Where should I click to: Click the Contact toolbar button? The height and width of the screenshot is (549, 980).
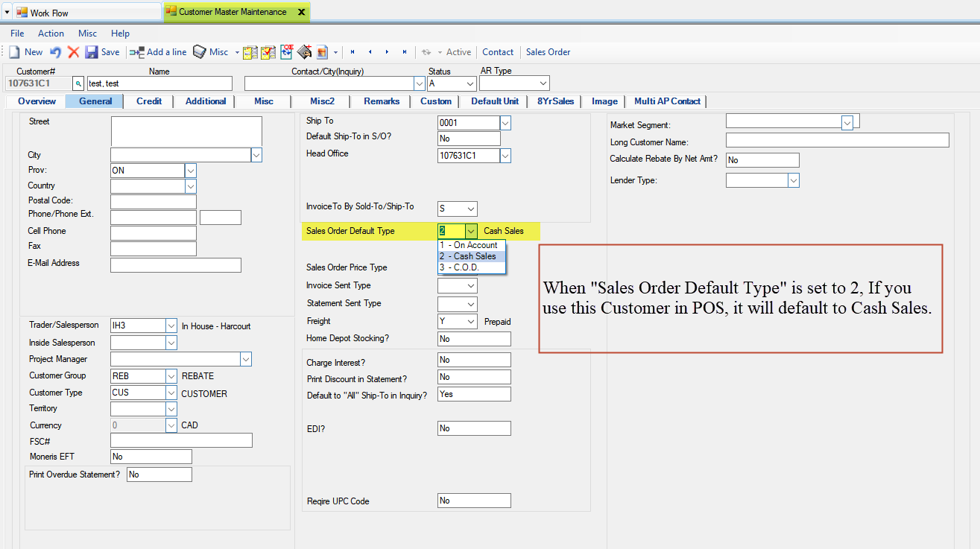tap(498, 52)
